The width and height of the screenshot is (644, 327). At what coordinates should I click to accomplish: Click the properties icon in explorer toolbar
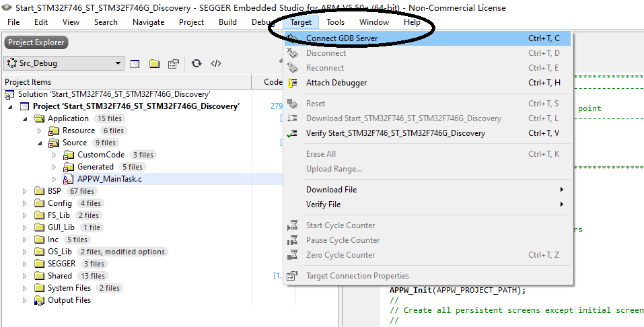[174, 63]
